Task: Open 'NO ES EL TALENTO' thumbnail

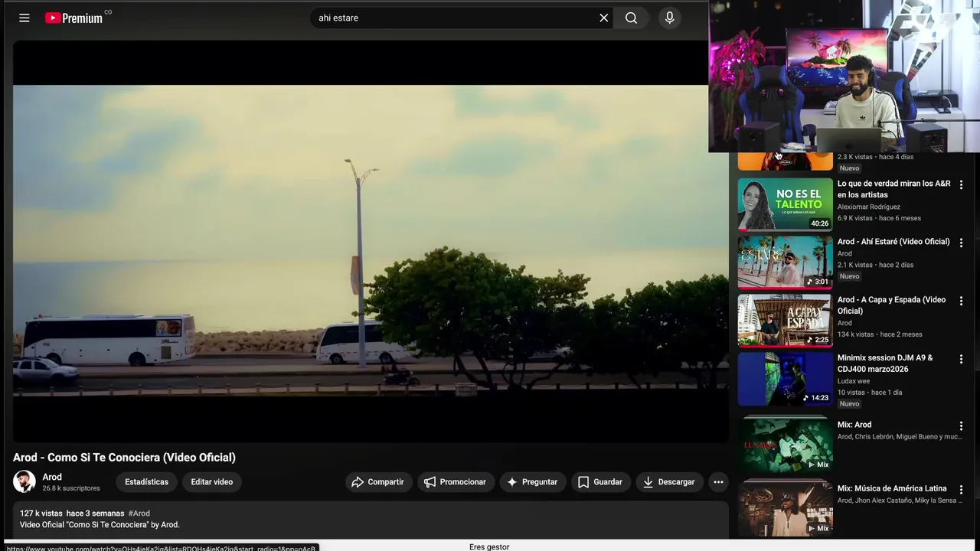Action: [x=785, y=204]
